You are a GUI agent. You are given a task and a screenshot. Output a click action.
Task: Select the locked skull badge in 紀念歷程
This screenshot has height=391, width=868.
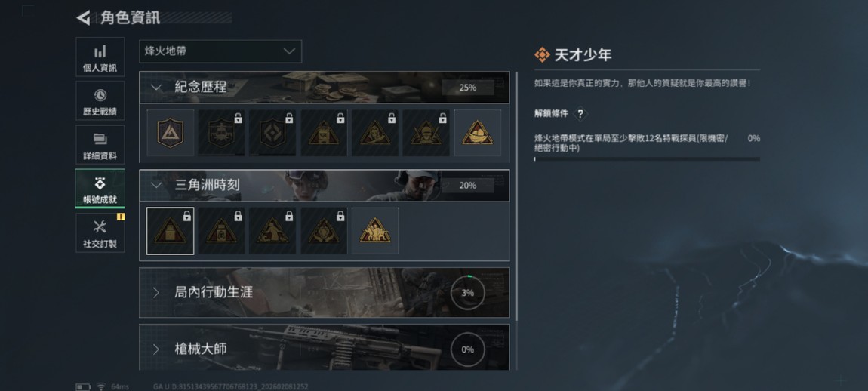pyautogui.click(x=426, y=133)
